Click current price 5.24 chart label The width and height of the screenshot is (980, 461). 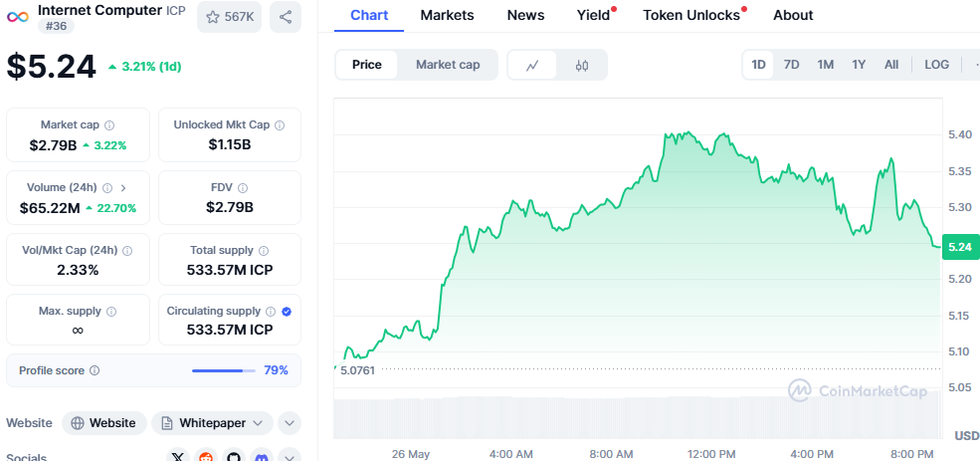(x=959, y=247)
